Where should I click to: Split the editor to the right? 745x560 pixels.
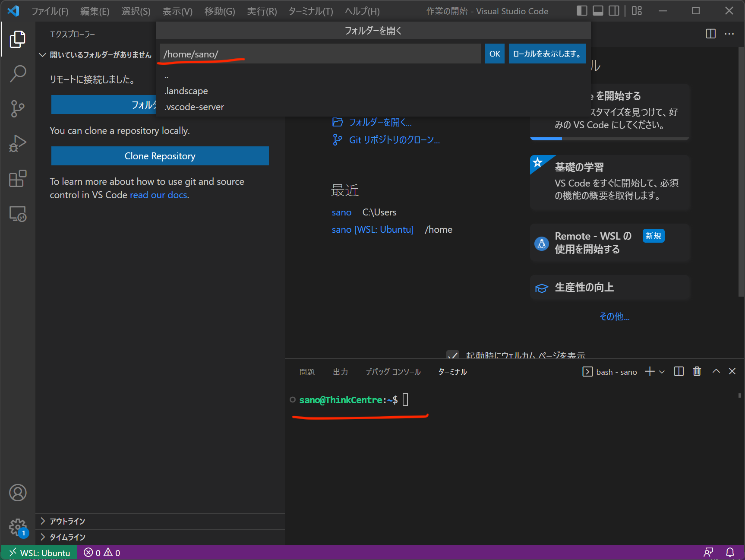[x=710, y=34]
